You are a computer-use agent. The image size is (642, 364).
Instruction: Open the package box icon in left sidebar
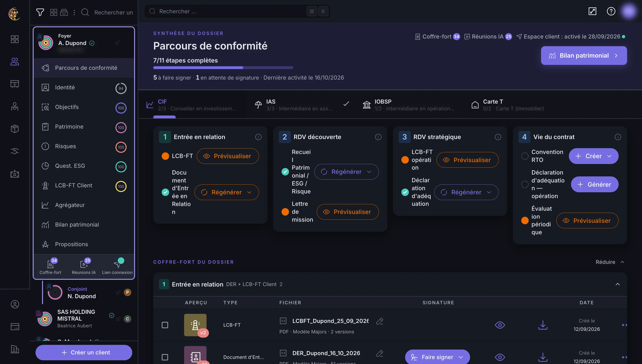[15, 129]
